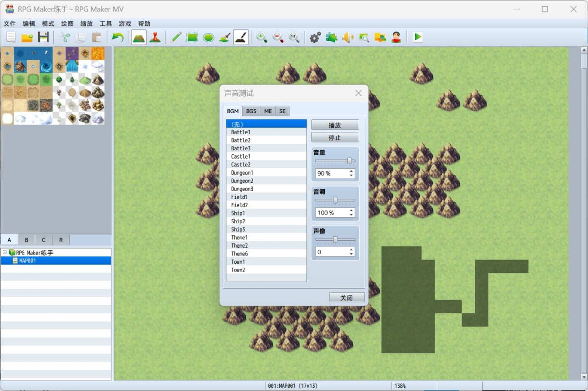Select tileset tab B
Screen dimensions: 588x391
[x=27, y=240]
